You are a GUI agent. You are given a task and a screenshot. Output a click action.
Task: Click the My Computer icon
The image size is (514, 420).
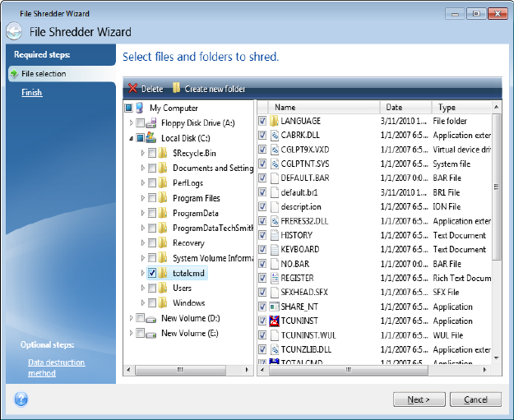point(140,108)
